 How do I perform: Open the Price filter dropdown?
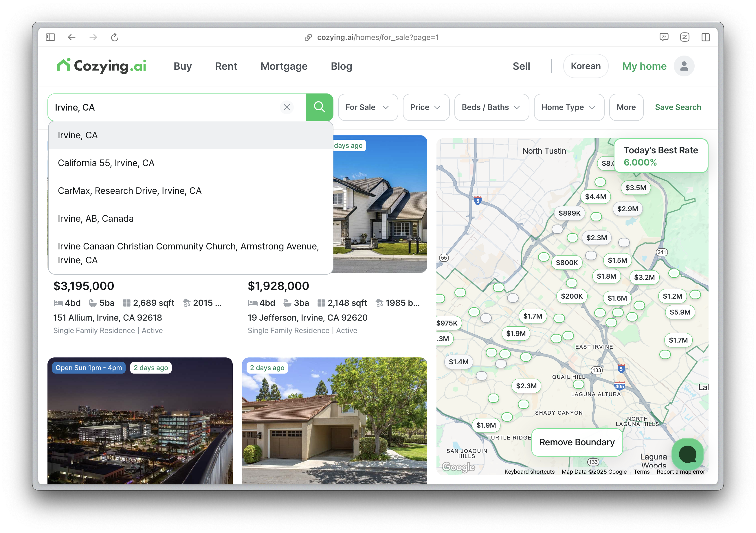coord(425,107)
